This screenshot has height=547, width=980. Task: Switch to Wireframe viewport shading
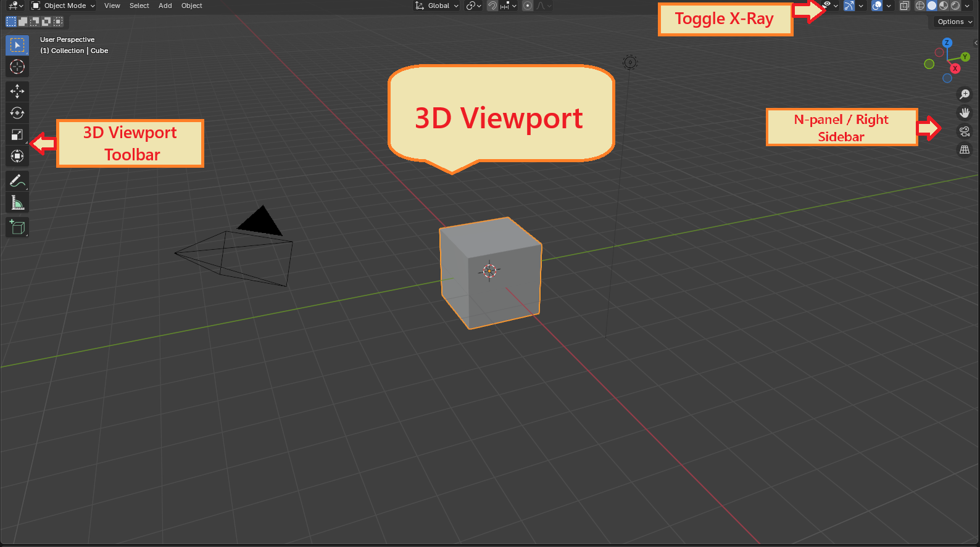(x=920, y=6)
